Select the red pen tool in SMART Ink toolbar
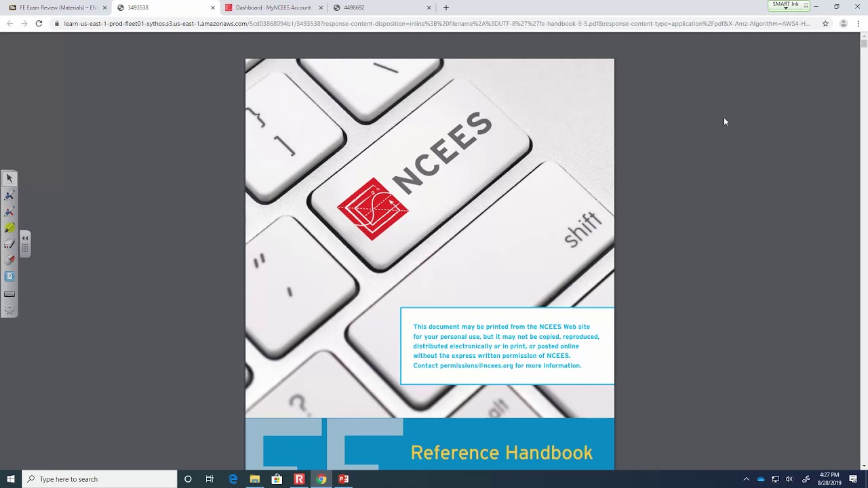This screenshot has height=488, width=868. pyautogui.click(x=9, y=211)
